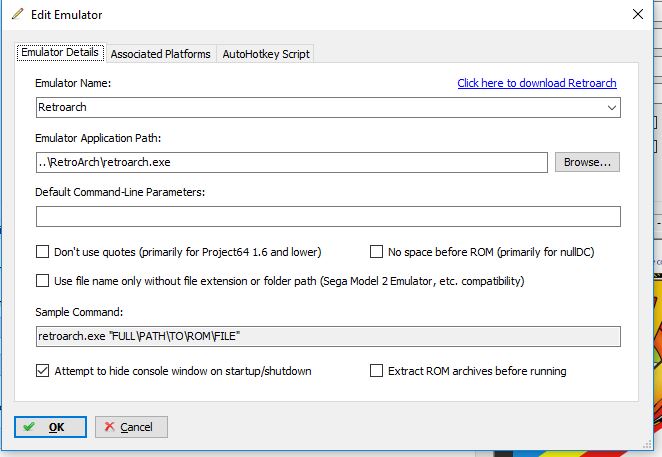Click the Emulator Application Path field
Viewport: 662px width, 457px height.
tap(292, 163)
